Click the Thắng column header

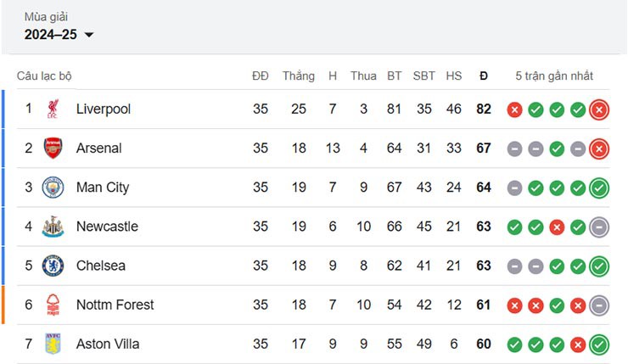click(298, 76)
